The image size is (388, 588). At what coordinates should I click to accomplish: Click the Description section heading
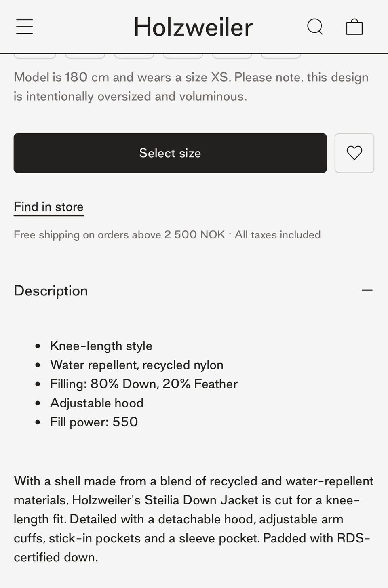51,291
